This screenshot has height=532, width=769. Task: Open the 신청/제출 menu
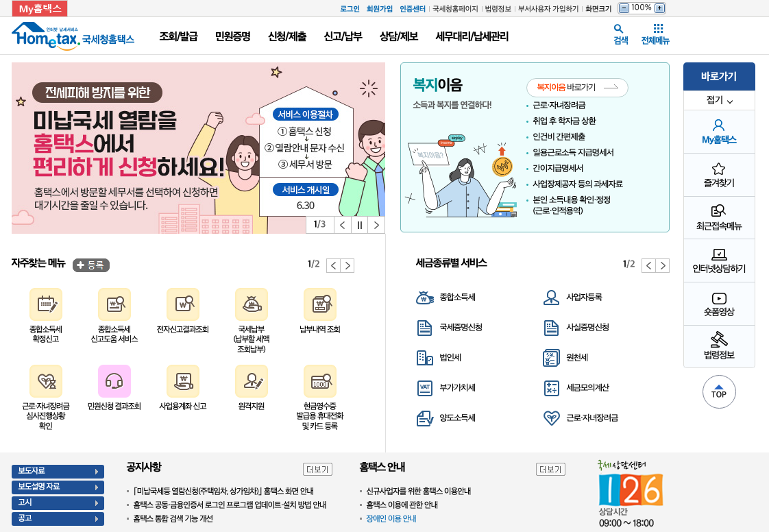pyautogui.click(x=287, y=36)
